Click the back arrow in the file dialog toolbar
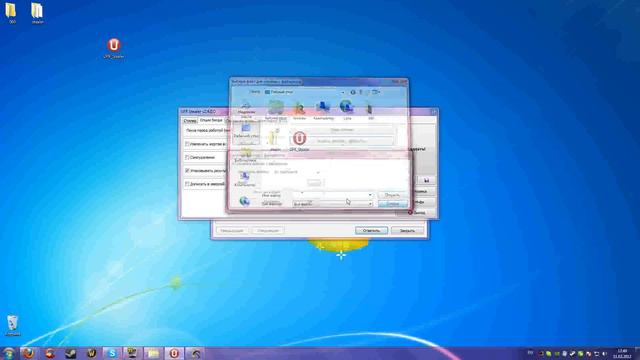The image size is (640, 360). (353, 92)
